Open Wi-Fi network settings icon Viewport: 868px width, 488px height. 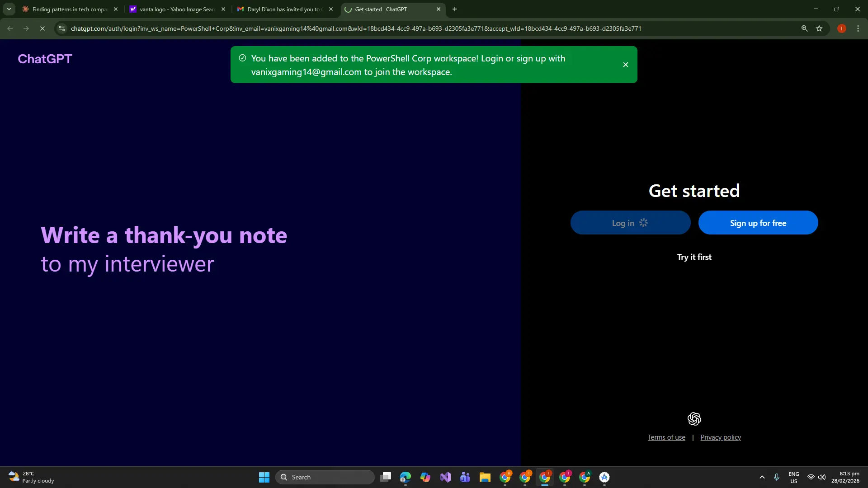point(811,477)
